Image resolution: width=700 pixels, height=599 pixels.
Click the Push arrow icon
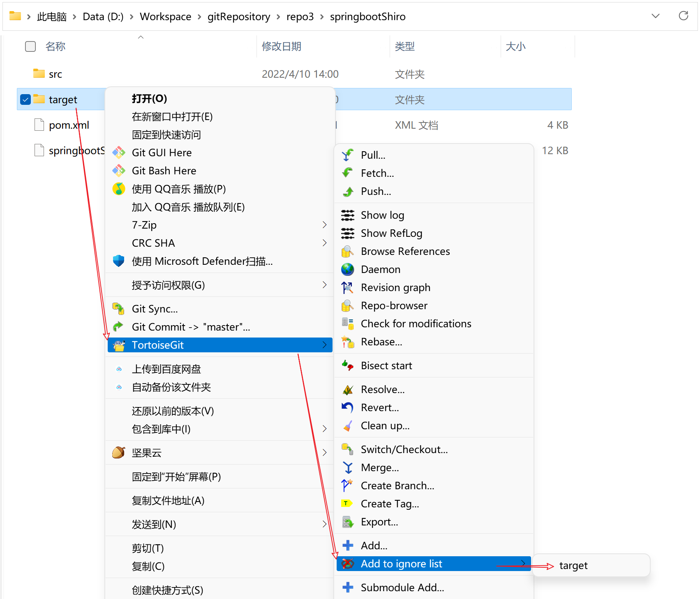(x=347, y=192)
